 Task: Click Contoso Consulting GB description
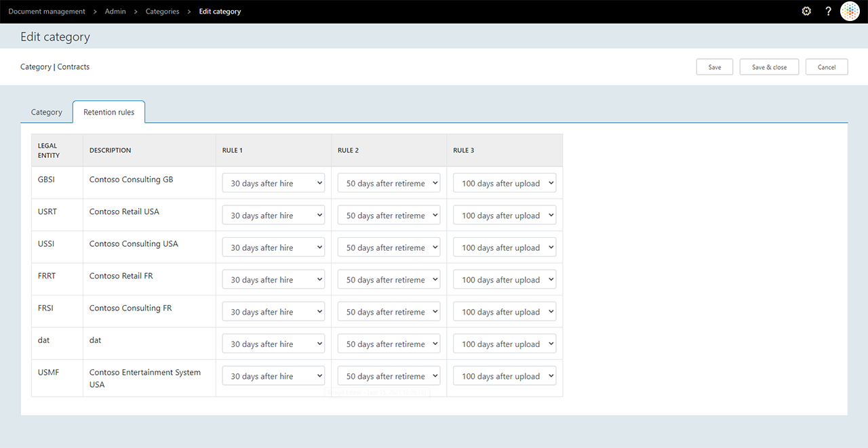tap(131, 180)
